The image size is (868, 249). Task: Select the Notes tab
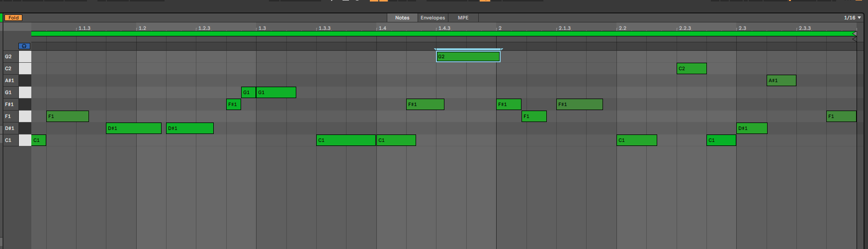(402, 18)
